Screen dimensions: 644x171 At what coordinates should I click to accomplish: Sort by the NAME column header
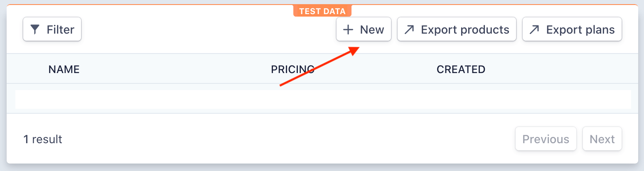point(64,69)
